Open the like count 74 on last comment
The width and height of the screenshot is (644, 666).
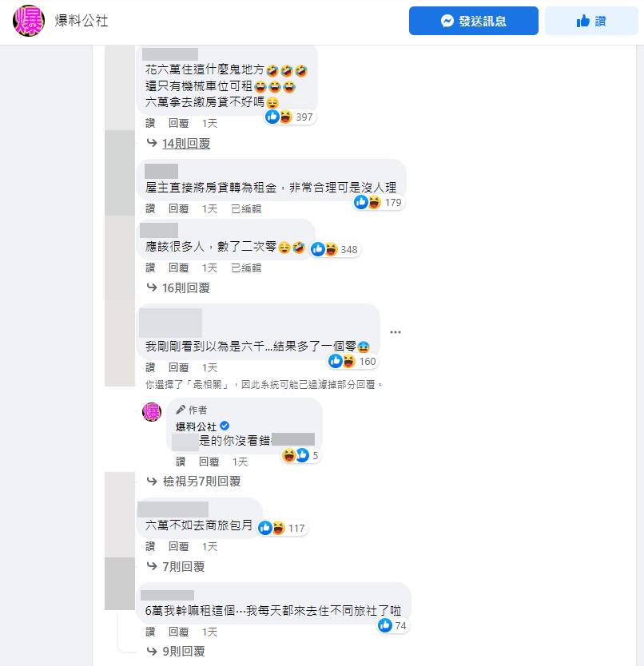[x=393, y=625]
